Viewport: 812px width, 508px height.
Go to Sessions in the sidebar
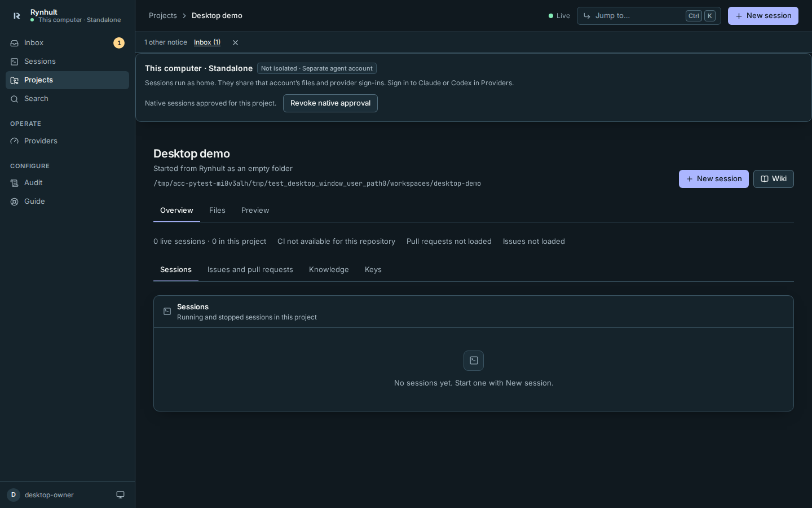tap(67, 62)
